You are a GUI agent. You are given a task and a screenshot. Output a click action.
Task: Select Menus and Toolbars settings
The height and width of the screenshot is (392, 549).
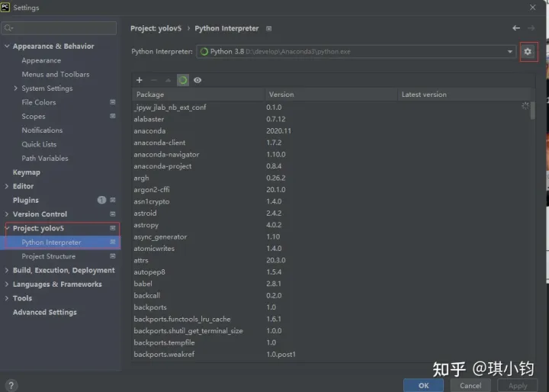tap(56, 74)
